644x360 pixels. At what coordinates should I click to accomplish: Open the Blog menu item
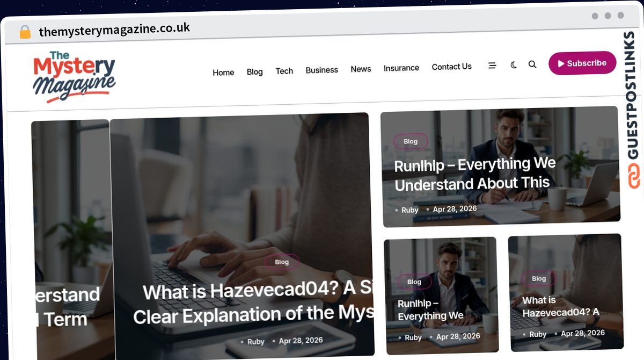(255, 71)
